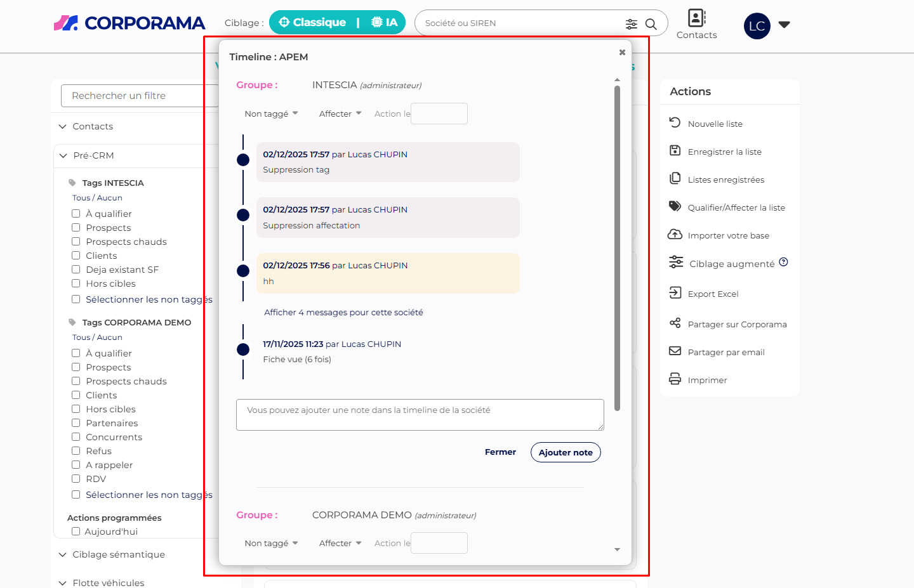Open the INTESCIA Affecter dropdown

[x=340, y=114]
